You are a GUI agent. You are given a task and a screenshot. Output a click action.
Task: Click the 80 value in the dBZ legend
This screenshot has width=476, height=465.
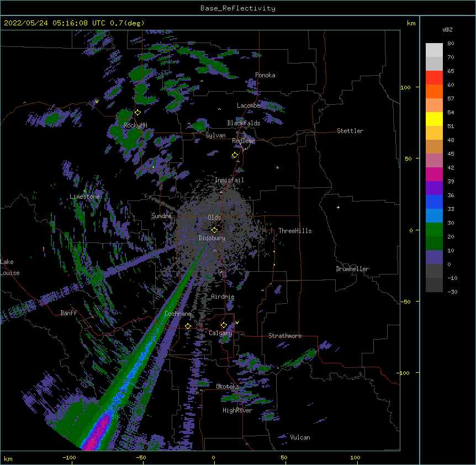(451, 44)
